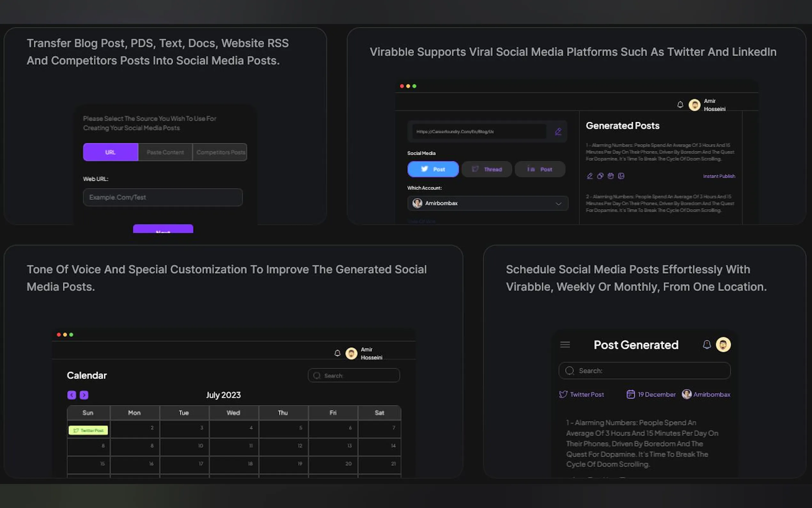The width and height of the screenshot is (812, 508).
Task: Click the notification bell in the Calendar window
Action: pos(337,353)
